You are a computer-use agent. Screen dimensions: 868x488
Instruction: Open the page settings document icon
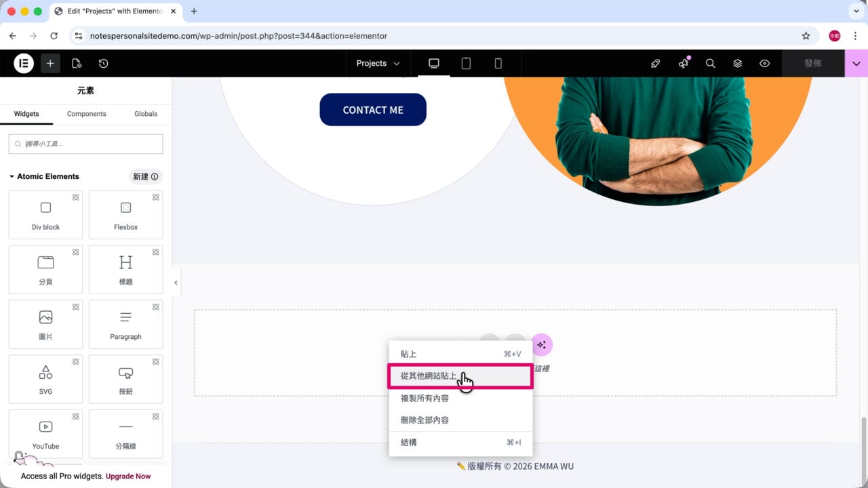point(77,63)
